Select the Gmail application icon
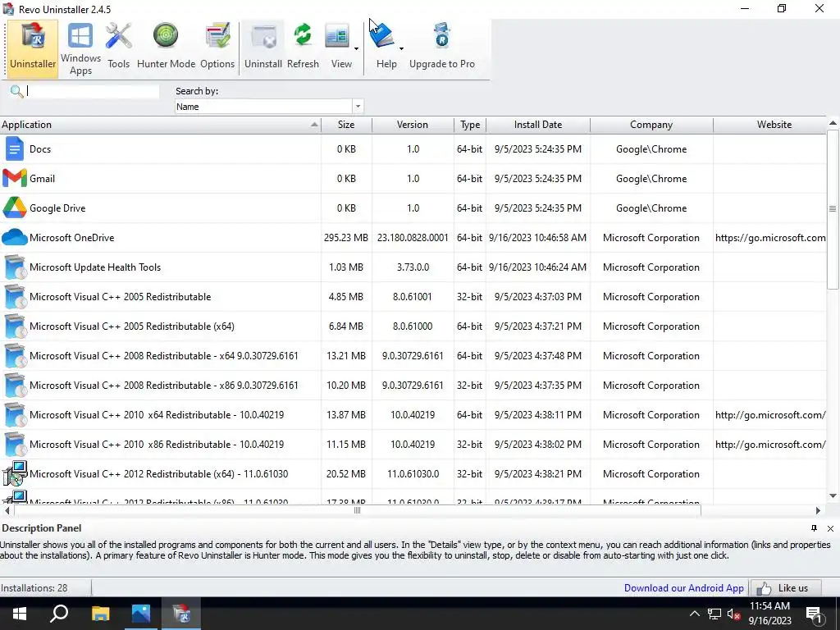This screenshot has width=840, height=630. point(15,178)
